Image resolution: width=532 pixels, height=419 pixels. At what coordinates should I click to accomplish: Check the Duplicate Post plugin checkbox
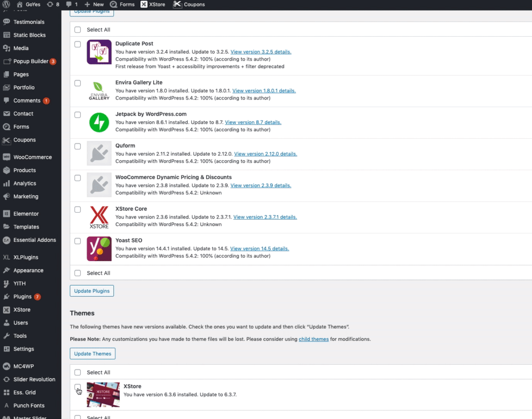pos(78,44)
